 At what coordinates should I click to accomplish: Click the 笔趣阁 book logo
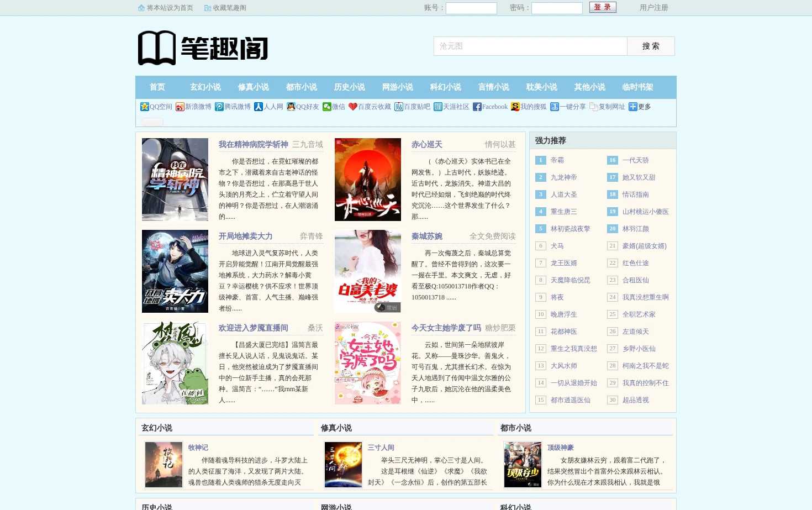203,48
